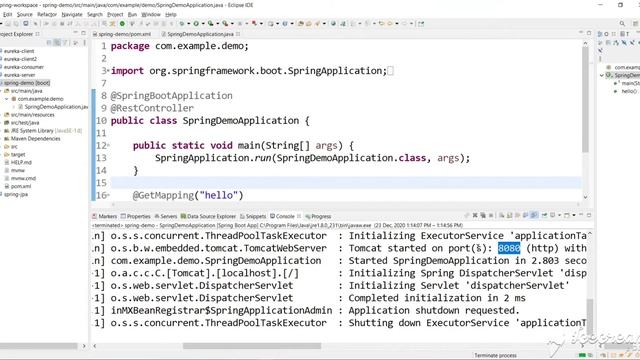Toggle Link with Editor in Project Explorer
Screen dimensions: 640x360
(57, 42)
